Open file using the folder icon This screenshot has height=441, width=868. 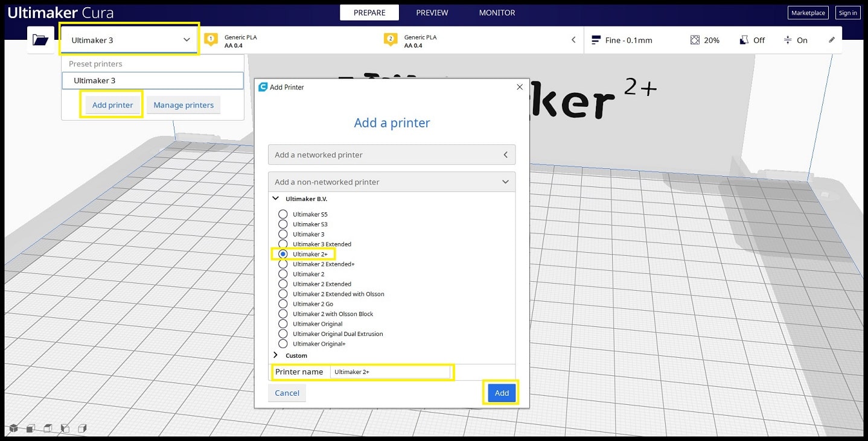point(40,40)
